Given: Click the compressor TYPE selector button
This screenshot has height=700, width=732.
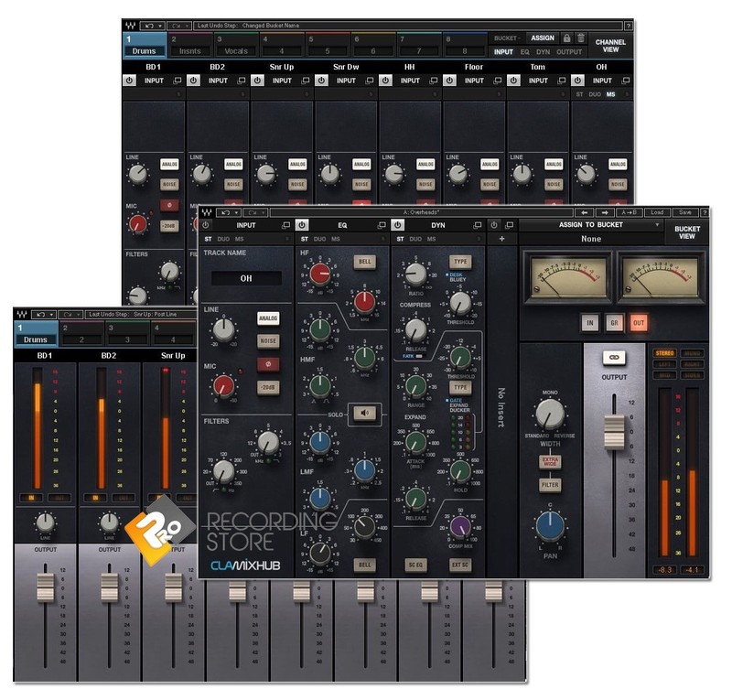Looking at the screenshot, I should pyautogui.click(x=460, y=262).
